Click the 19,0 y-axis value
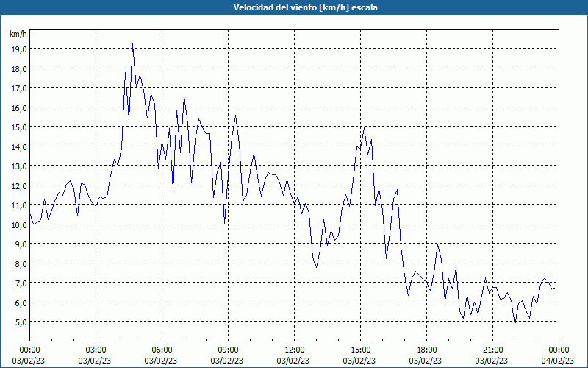This screenshot has height=368, width=588. (18, 49)
